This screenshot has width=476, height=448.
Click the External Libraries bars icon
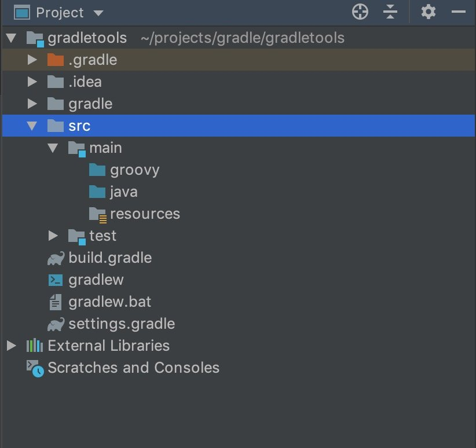(x=35, y=346)
